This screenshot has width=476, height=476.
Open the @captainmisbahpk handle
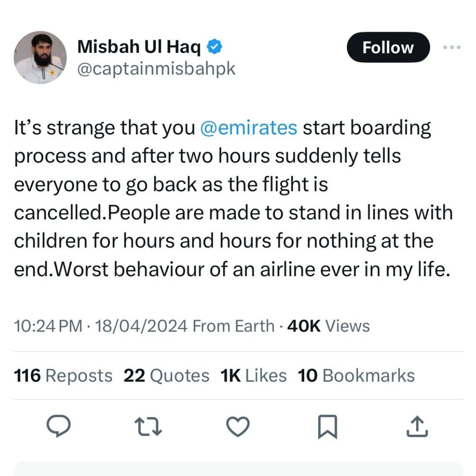tap(156, 69)
